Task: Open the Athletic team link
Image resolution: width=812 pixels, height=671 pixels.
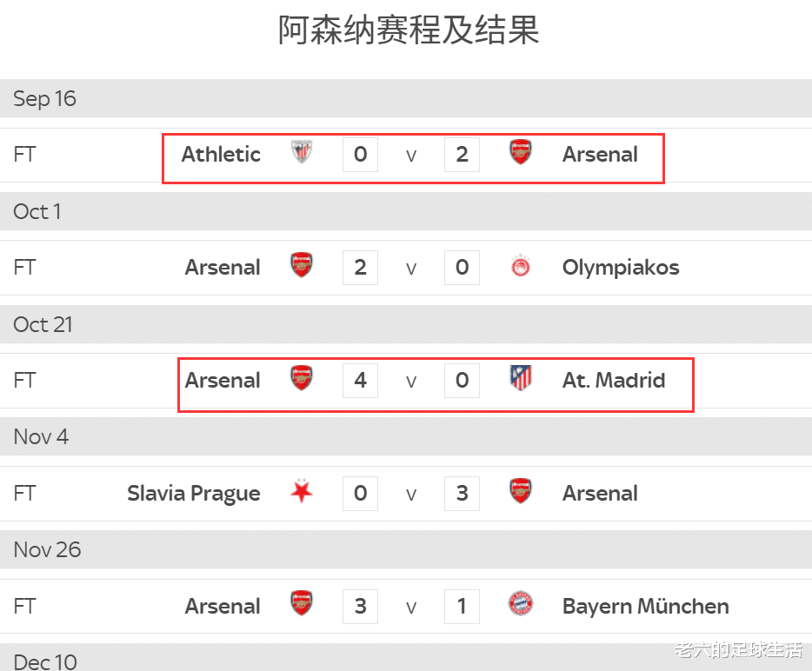Action: pos(221,154)
